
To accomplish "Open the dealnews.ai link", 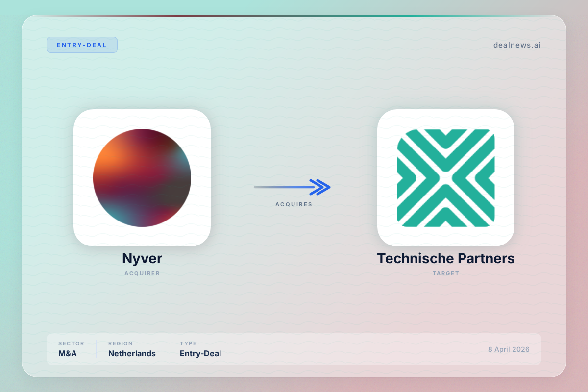I will pyautogui.click(x=517, y=45).
